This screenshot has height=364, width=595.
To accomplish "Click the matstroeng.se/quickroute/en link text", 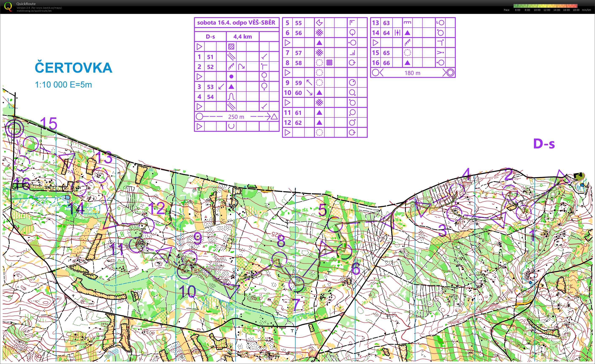I will point(34,11).
